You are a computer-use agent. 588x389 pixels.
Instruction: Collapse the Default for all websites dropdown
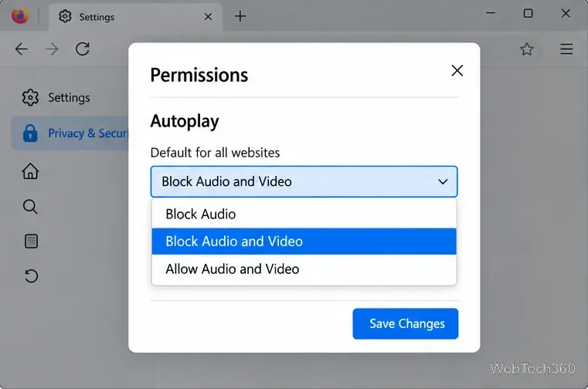[x=304, y=181]
